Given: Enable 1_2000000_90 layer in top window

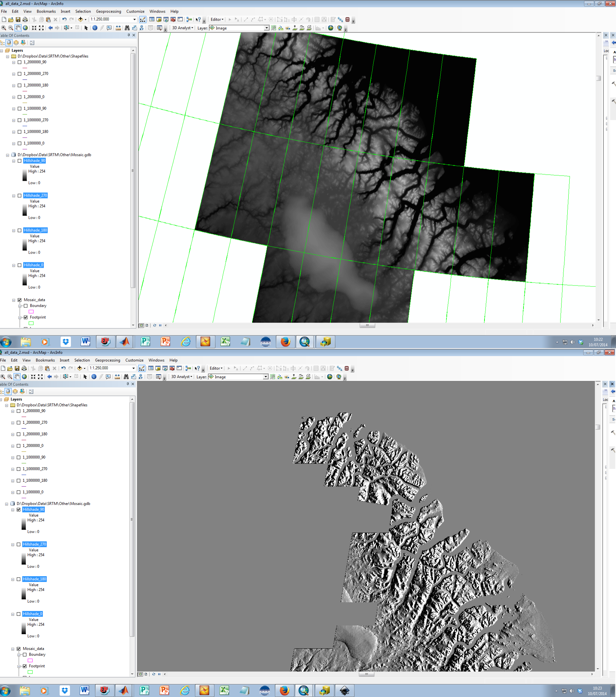Looking at the screenshot, I should pos(19,62).
